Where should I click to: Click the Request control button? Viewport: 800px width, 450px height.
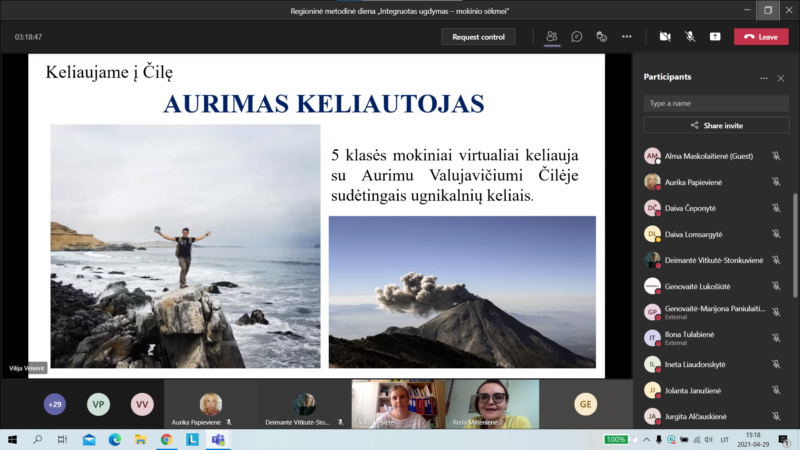pos(478,37)
